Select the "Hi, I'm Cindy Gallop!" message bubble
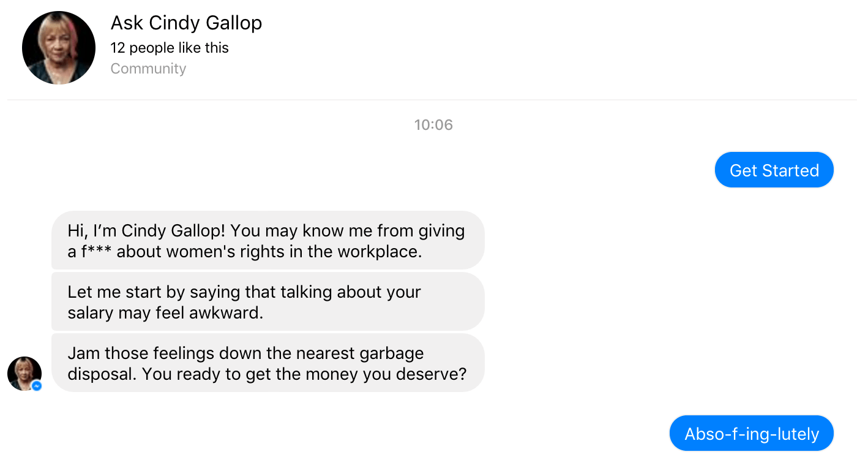This screenshot has width=868, height=468. (268, 240)
